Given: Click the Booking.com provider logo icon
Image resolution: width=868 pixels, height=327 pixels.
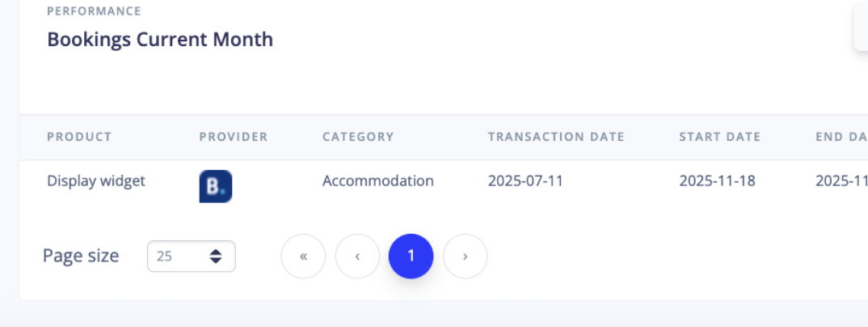Looking at the screenshot, I should pyautogui.click(x=215, y=185).
